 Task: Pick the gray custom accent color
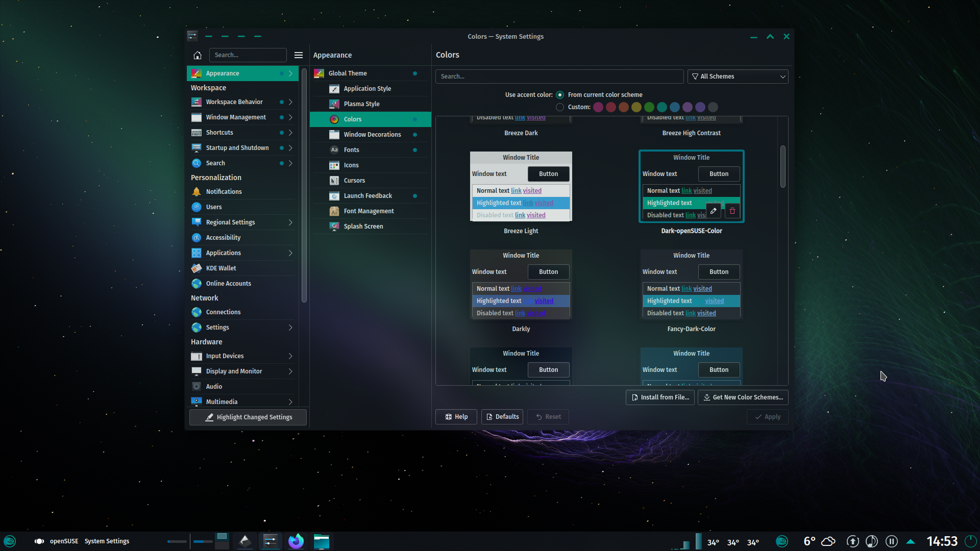[713, 107]
